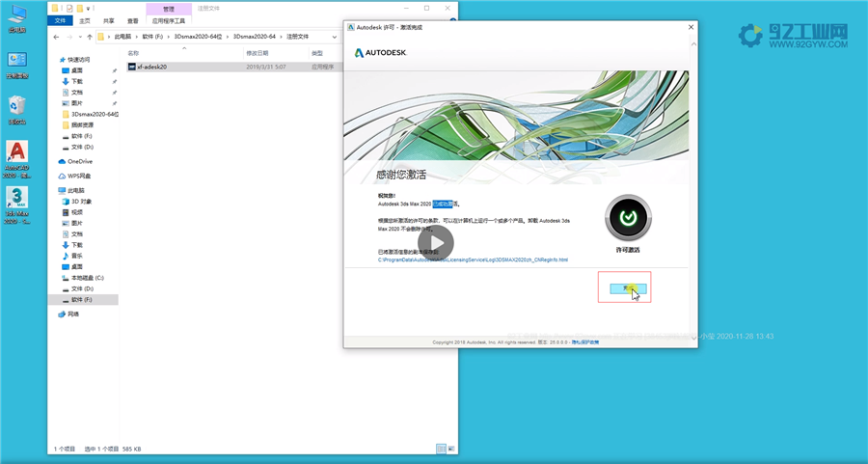The width and height of the screenshot is (868, 464).
Task: Click the 管理 contextual tab header
Action: point(169,9)
